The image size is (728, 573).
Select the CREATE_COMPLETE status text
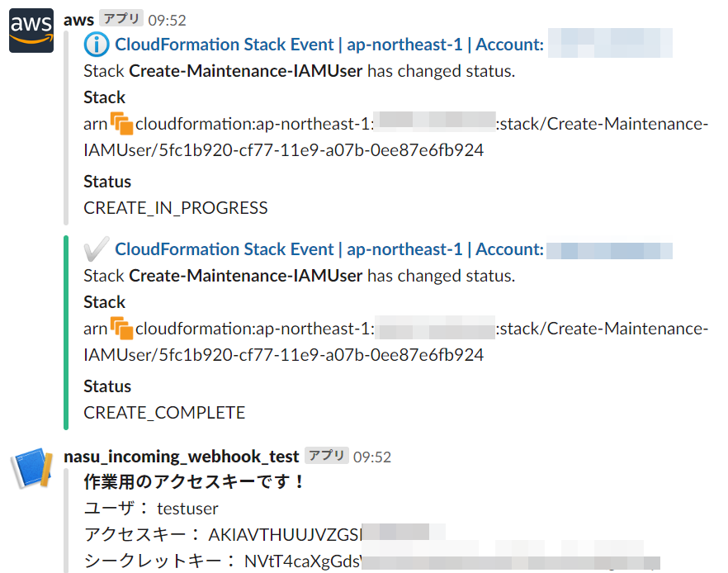coord(164,413)
